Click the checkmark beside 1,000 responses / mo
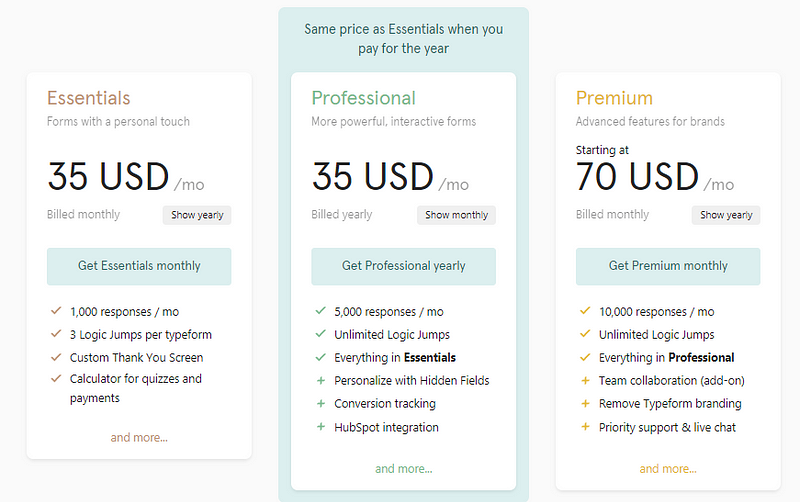The width and height of the screenshot is (800, 502). 56,311
